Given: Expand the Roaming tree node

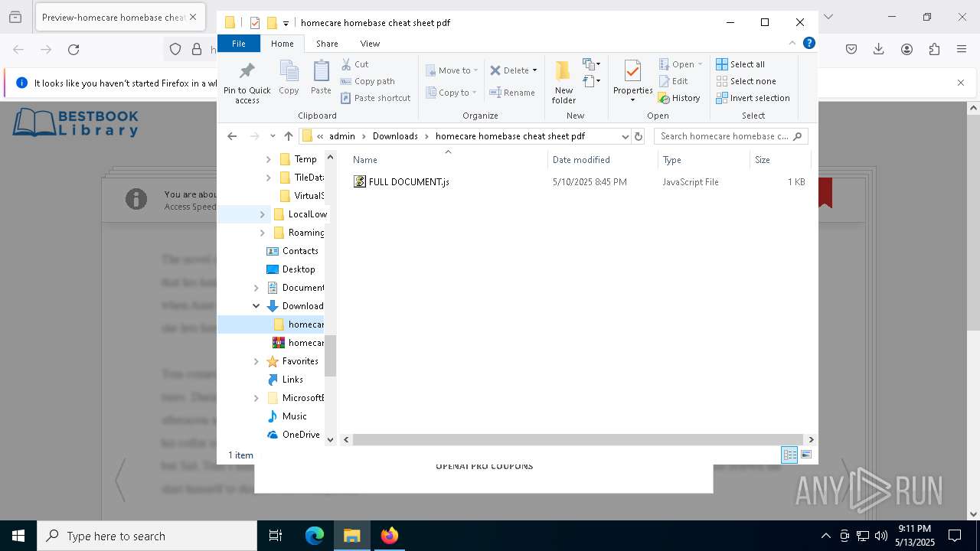Looking at the screenshot, I should click(262, 233).
